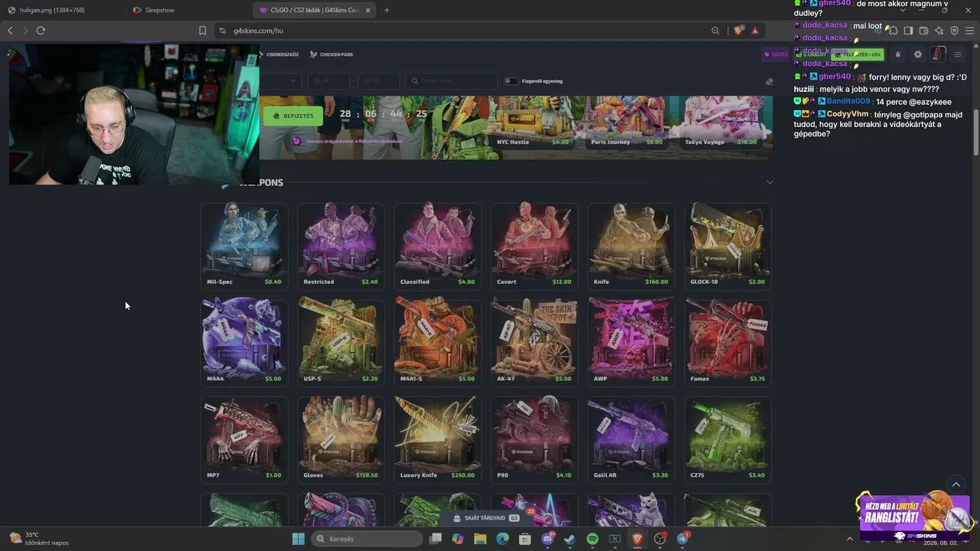Open the GLOCK-18 case
980x551 pixels.
[x=727, y=246]
